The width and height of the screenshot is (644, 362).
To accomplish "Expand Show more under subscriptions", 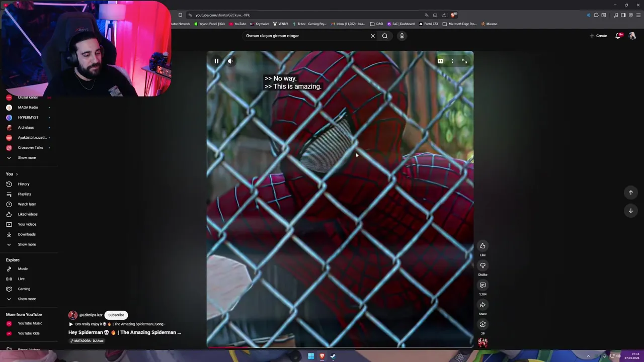I will coord(27,158).
